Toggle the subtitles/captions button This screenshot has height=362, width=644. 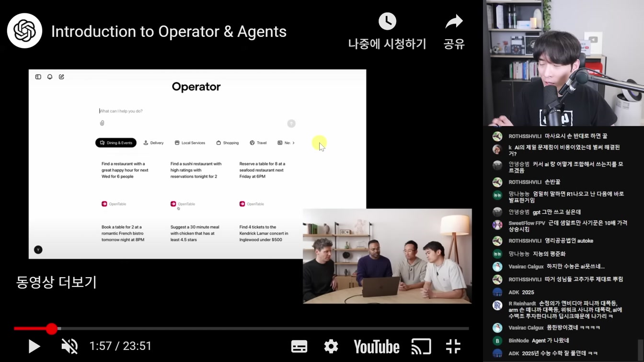299,347
